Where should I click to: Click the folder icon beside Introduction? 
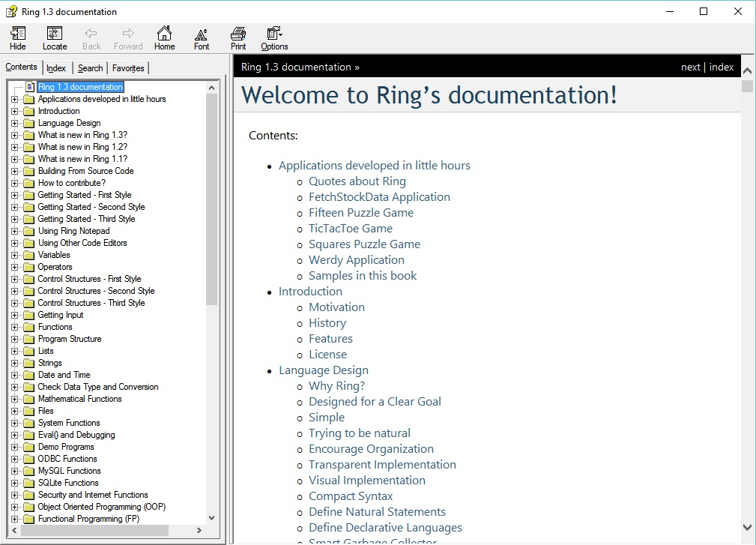(29, 111)
